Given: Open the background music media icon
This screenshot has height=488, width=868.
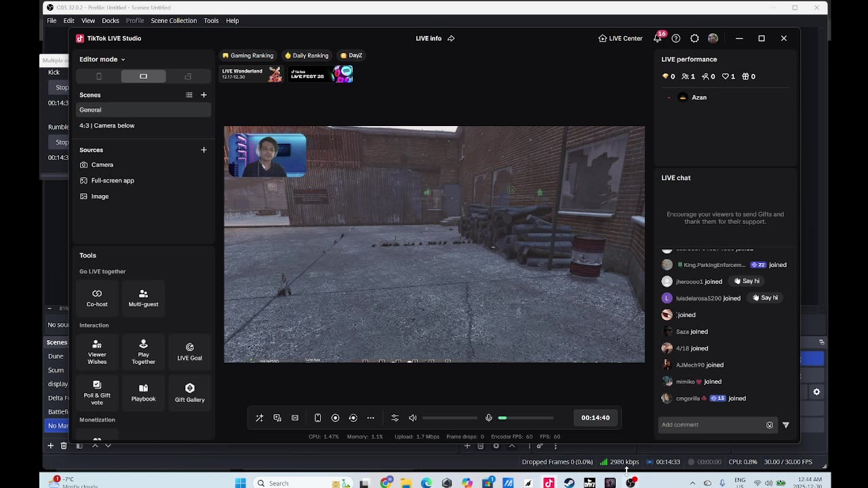Looking at the screenshot, I should click(x=277, y=418).
